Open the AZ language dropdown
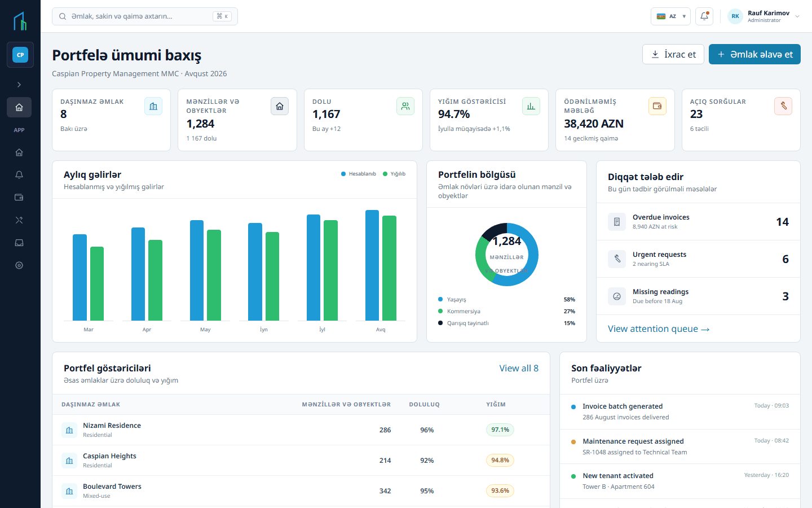Image resolution: width=812 pixels, height=508 pixels. point(670,16)
